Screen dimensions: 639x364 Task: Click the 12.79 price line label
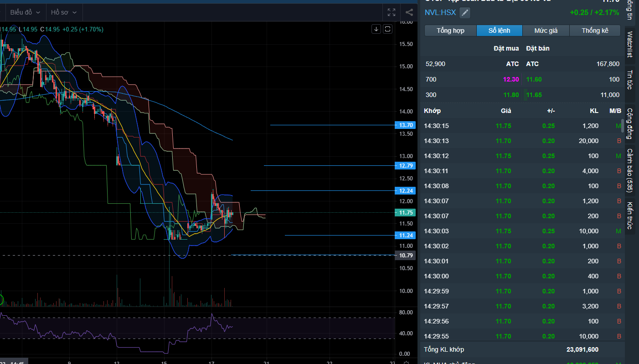pyautogui.click(x=406, y=166)
